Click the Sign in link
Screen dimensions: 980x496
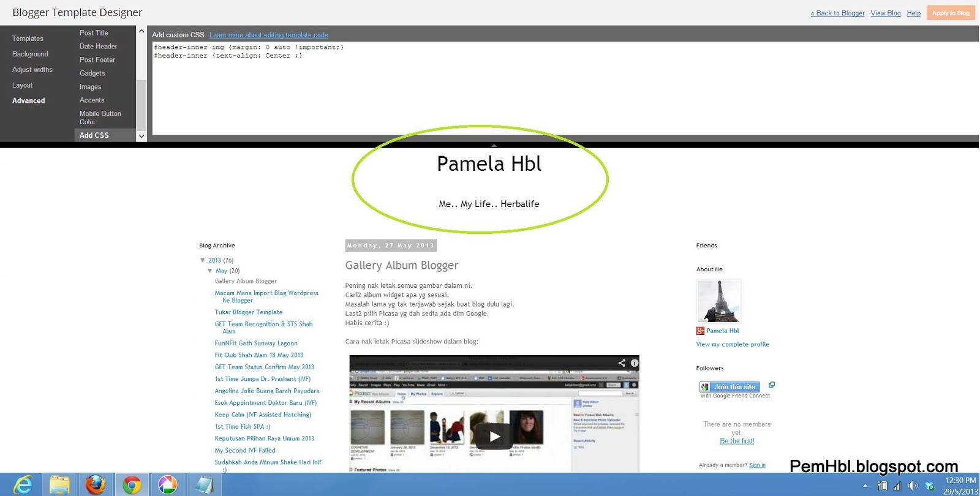[757, 465]
